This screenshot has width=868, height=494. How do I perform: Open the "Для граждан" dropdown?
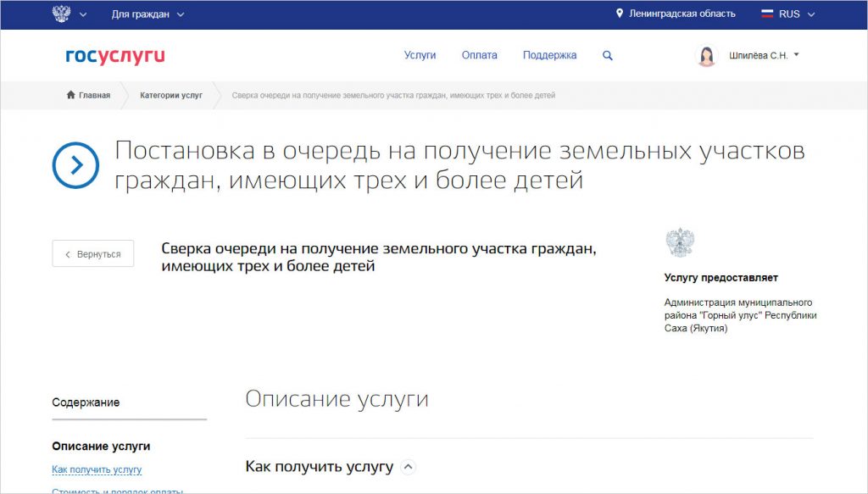tap(147, 14)
